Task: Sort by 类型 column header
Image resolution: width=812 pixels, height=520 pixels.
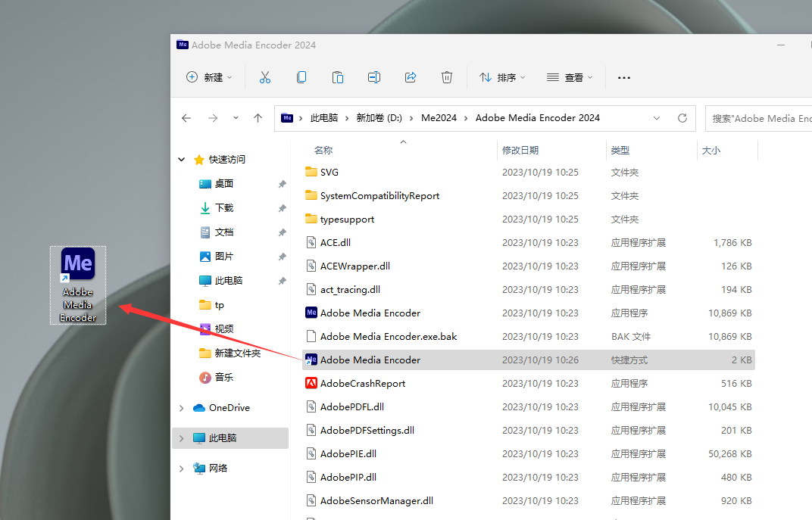Action: [620, 151]
